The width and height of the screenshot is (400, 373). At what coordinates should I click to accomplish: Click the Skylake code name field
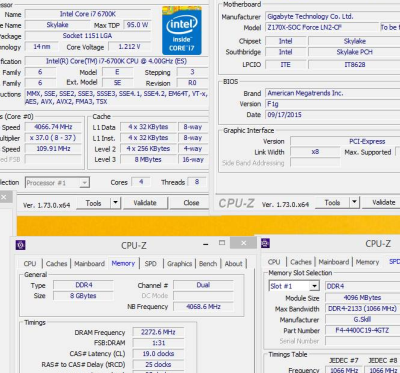57,25
